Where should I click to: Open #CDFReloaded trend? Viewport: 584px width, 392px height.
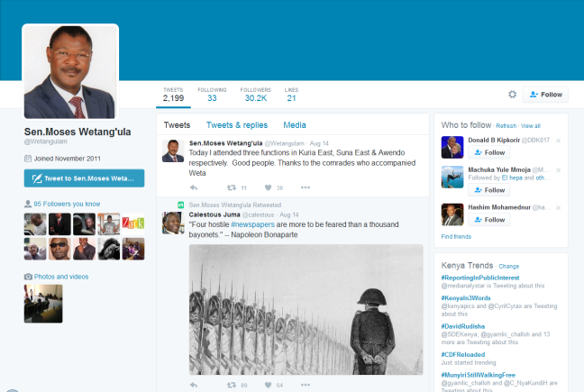click(x=463, y=355)
